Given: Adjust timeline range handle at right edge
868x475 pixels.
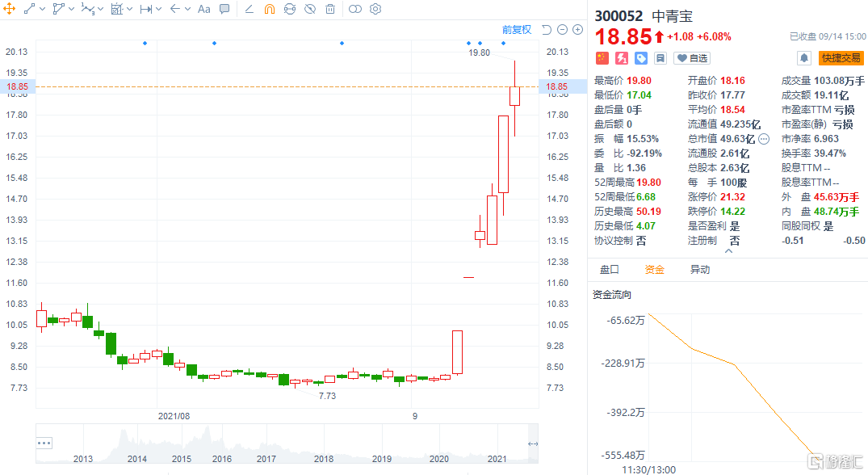Looking at the screenshot, I should [533, 443].
